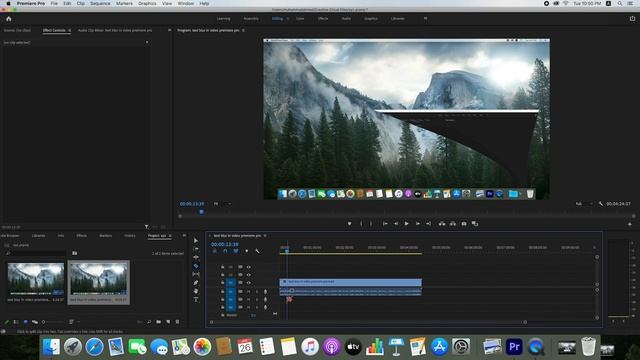
Task: Go to In point button
Action: pyautogui.click(x=385, y=224)
